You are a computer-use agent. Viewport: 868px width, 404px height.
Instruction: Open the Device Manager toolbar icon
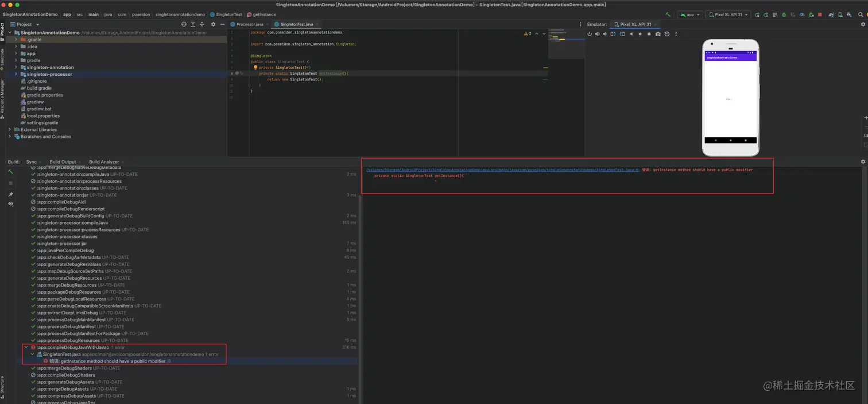[840, 14]
